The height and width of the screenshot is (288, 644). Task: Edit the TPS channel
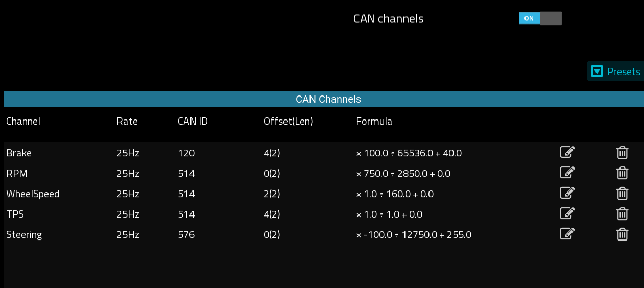(x=567, y=213)
